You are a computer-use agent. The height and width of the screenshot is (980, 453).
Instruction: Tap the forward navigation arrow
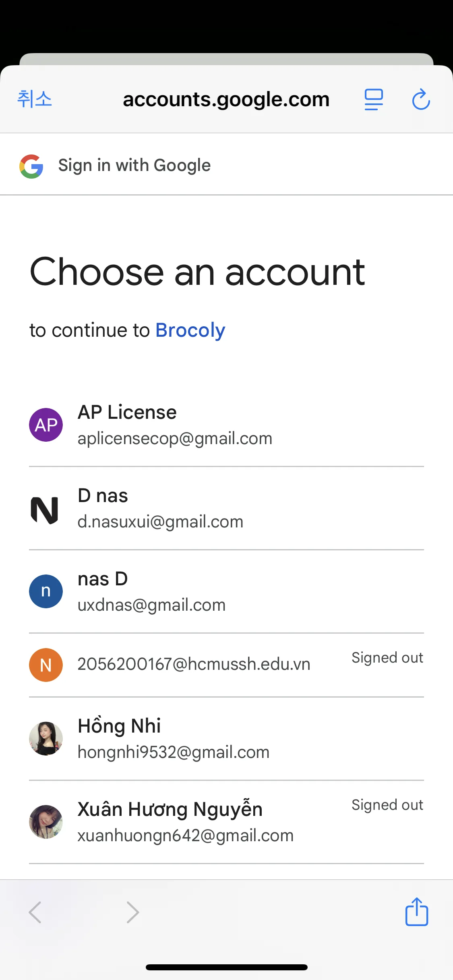click(132, 912)
